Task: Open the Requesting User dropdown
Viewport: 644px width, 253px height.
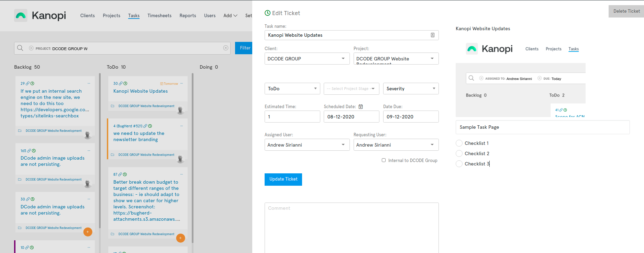Action: [396, 145]
